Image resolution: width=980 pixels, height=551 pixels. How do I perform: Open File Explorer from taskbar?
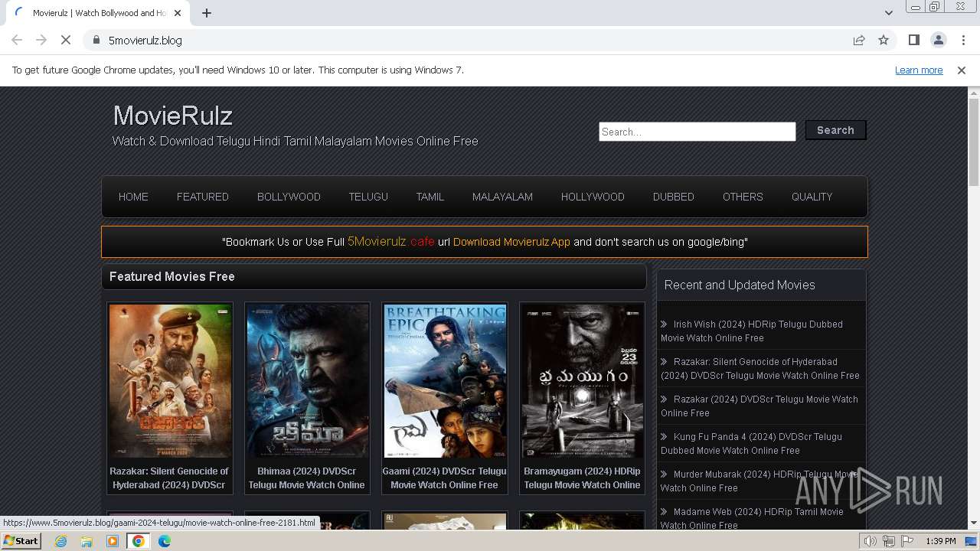pos(87,541)
